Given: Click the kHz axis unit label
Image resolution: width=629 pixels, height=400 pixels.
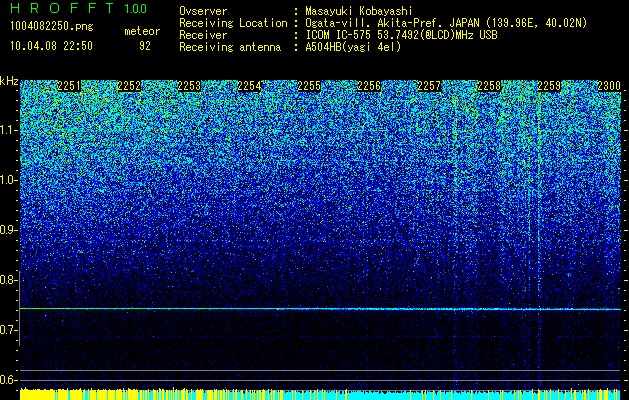Looking at the screenshot, I should (x=9, y=81).
